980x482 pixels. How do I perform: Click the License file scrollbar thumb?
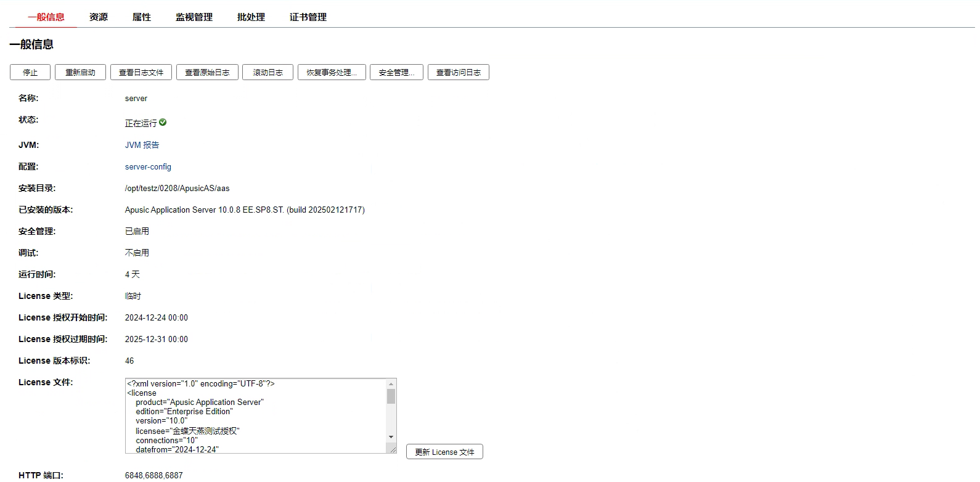391,396
